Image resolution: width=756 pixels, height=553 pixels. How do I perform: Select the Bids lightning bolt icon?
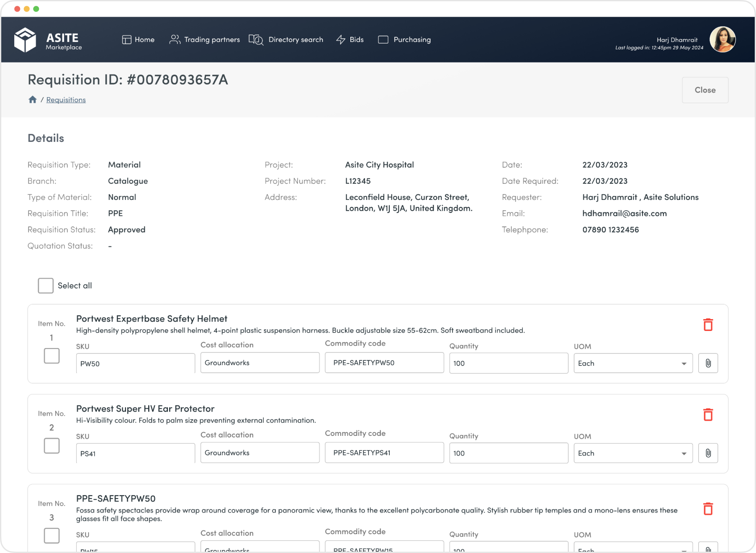tap(340, 39)
